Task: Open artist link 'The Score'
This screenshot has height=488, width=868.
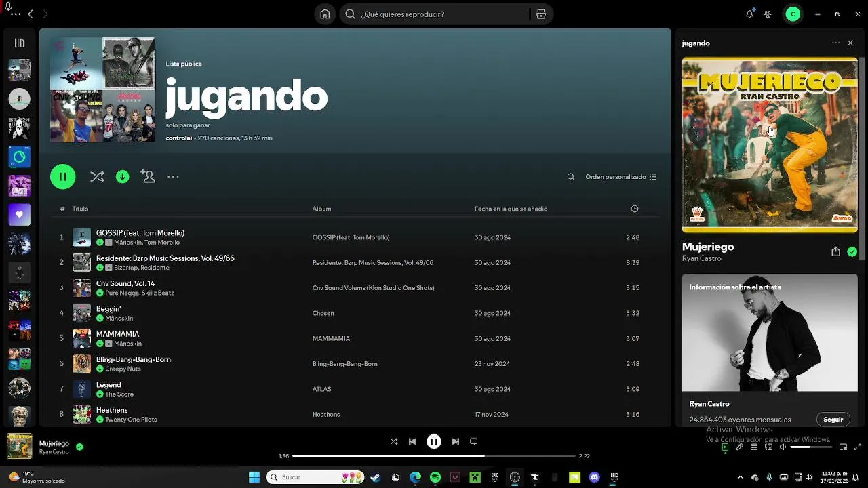Action: 119,394
